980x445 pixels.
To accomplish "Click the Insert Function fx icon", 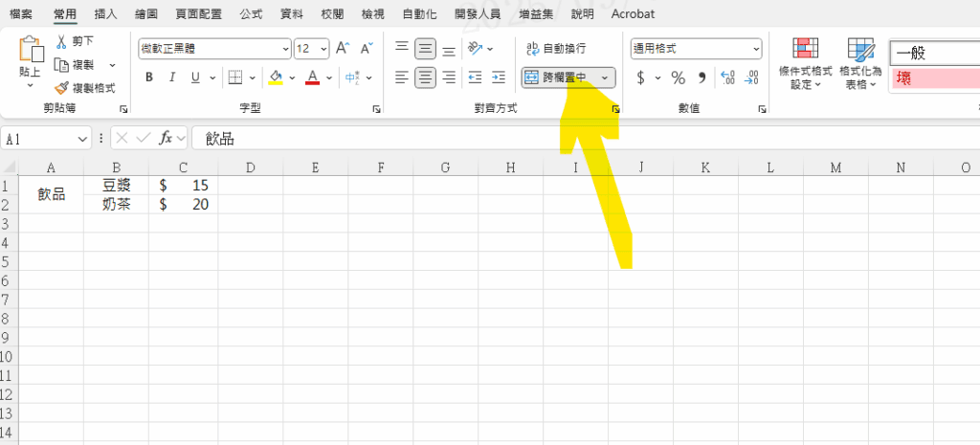I will (x=166, y=139).
